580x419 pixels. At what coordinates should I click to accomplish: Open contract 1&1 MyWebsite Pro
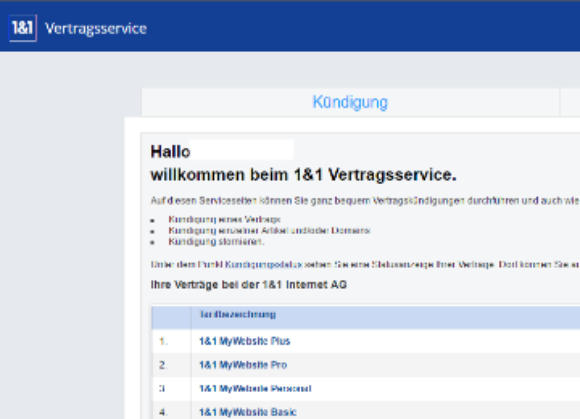(243, 365)
